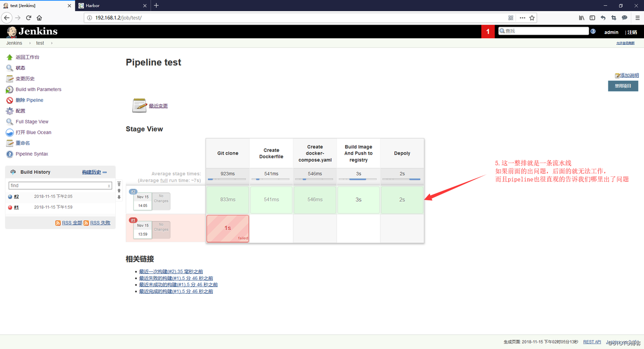Click the screenshot crop icon in toolbar

pos(614,18)
